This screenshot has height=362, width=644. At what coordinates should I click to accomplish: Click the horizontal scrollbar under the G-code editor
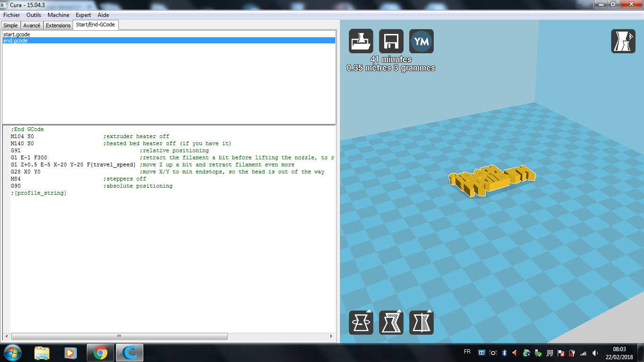[x=171, y=337]
